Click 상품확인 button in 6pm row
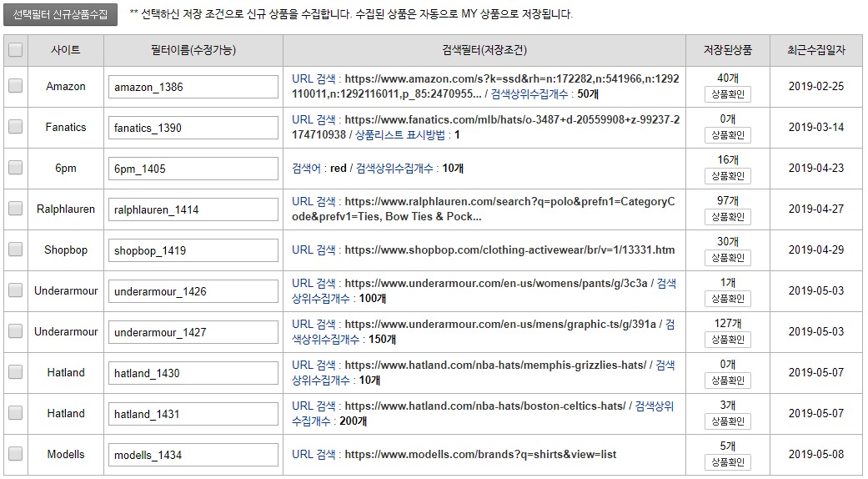 pos(727,176)
